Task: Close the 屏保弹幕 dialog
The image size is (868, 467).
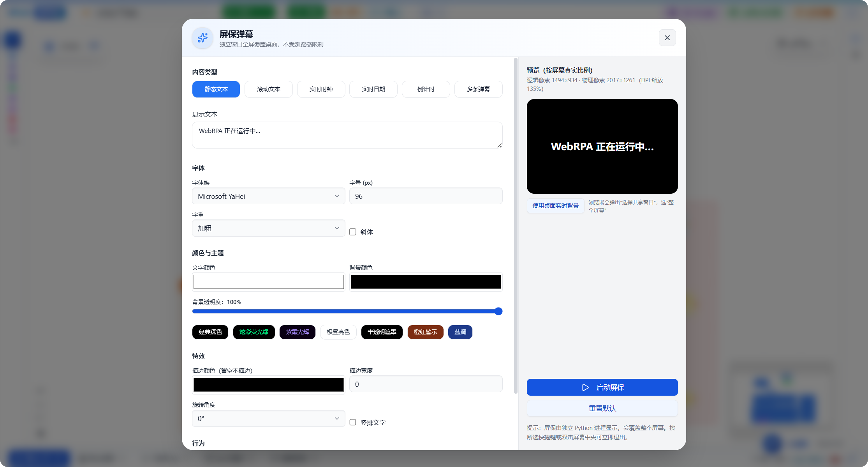Action: (667, 38)
